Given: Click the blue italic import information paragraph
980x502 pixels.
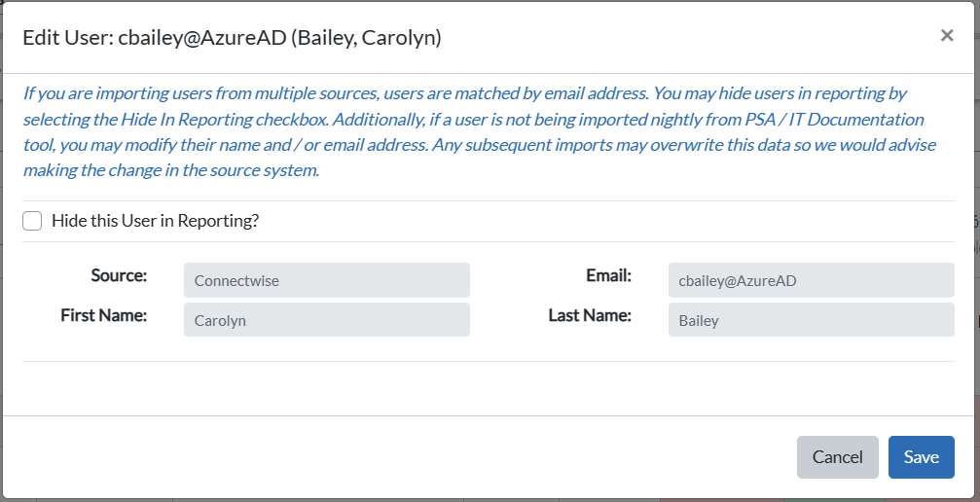Looking at the screenshot, I should [x=480, y=131].
